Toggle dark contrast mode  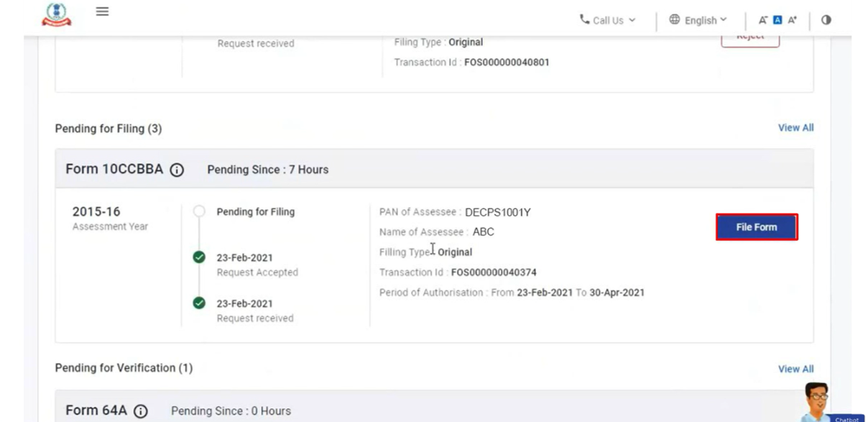826,20
